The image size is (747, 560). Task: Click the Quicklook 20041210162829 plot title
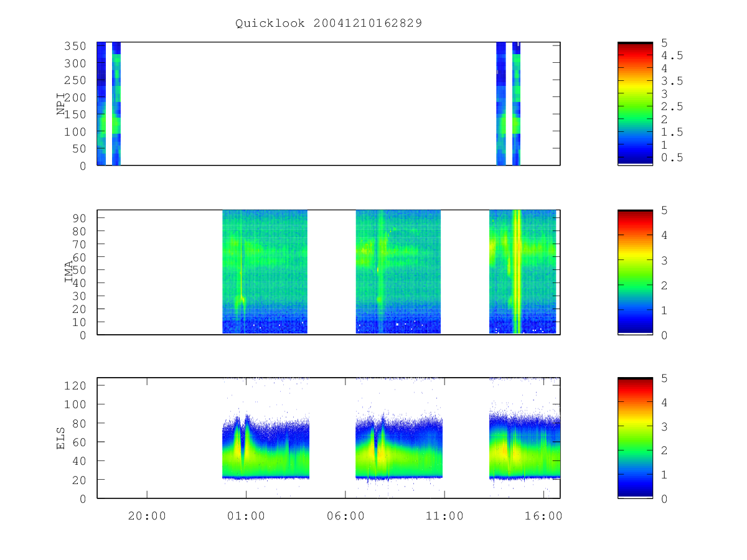pos(329,24)
